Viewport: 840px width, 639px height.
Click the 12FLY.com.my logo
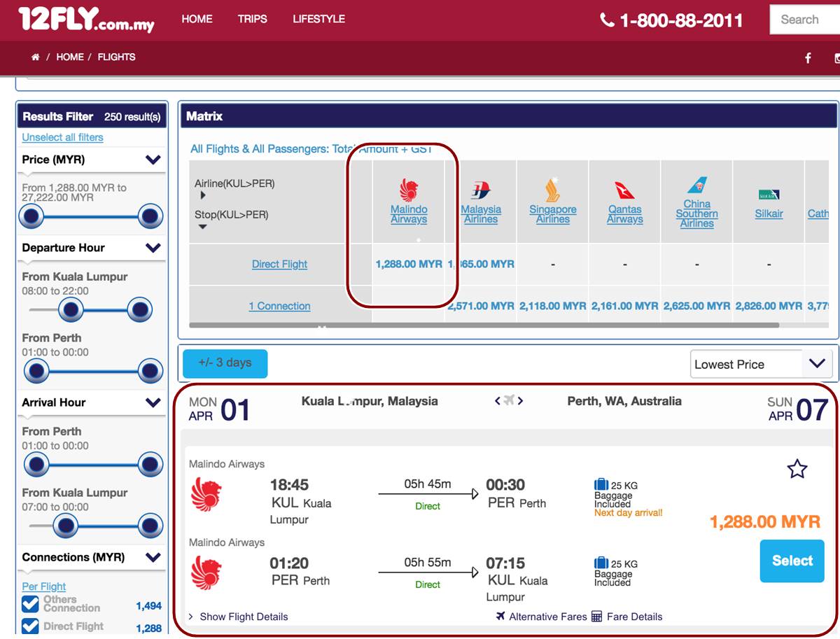[87, 19]
